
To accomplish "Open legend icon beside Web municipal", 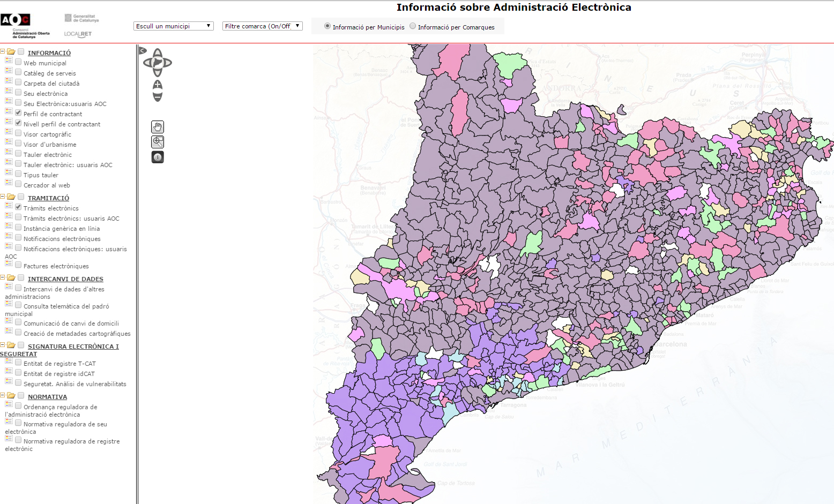I will 9,61.
